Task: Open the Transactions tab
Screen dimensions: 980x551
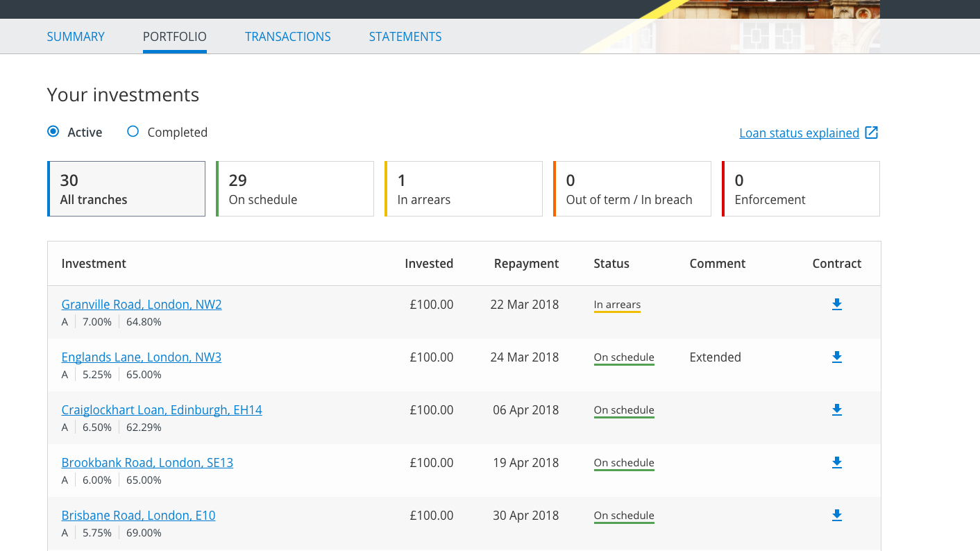Action: click(x=287, y=37)
